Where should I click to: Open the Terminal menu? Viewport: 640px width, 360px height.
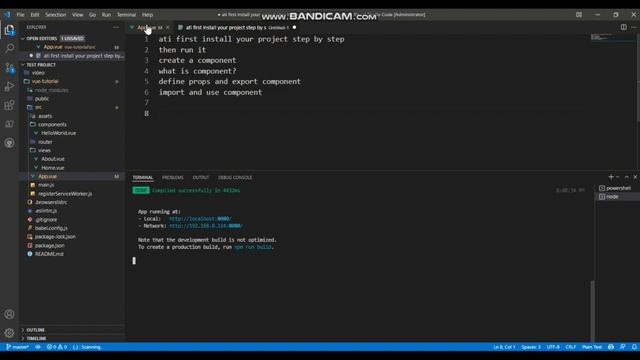127,15
